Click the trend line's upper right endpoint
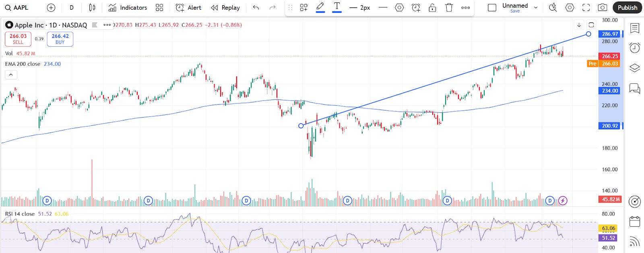The height and width of the screenshot is (253, 644). (588, 34)
